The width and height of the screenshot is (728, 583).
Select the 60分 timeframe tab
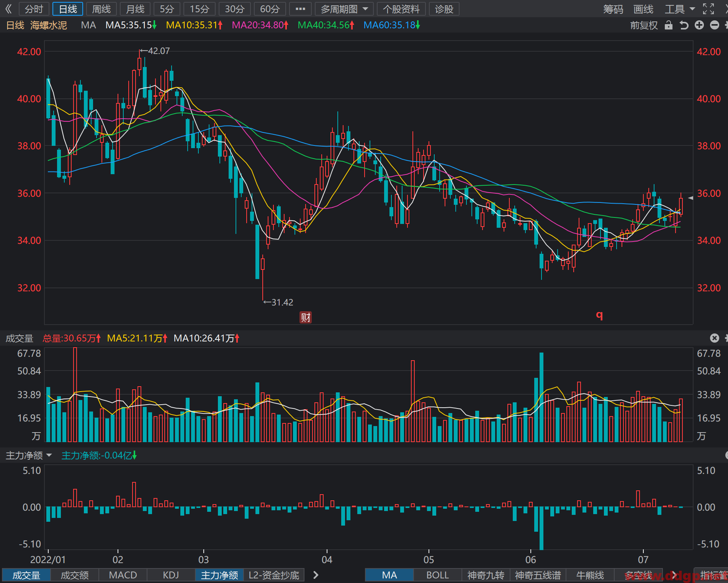click(270, 9)
